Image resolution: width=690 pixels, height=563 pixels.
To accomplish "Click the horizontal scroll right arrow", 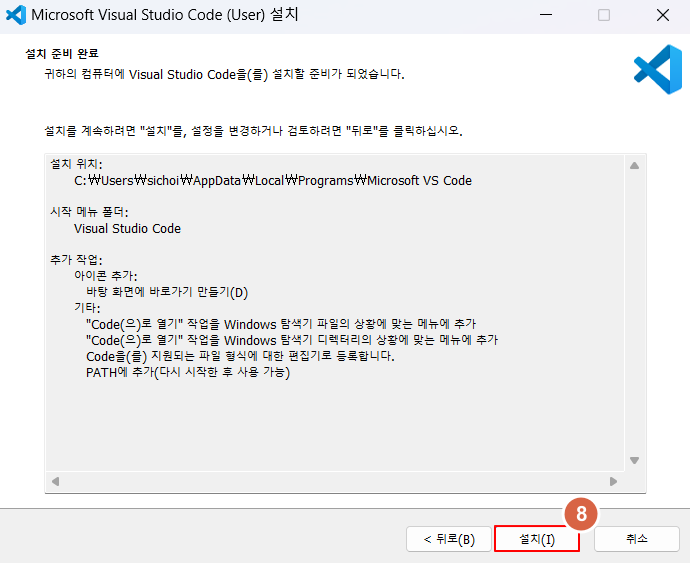I will [x=613, y=481].
